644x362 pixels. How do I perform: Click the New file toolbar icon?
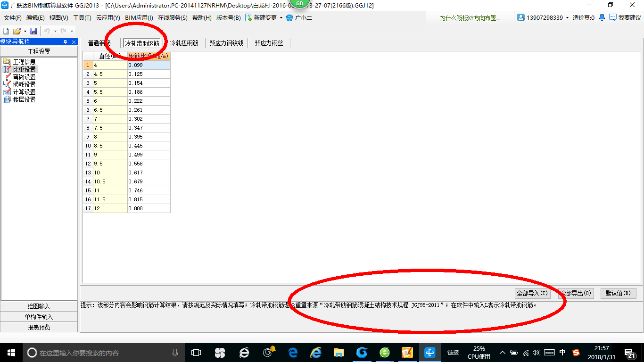tap(6, 31)
